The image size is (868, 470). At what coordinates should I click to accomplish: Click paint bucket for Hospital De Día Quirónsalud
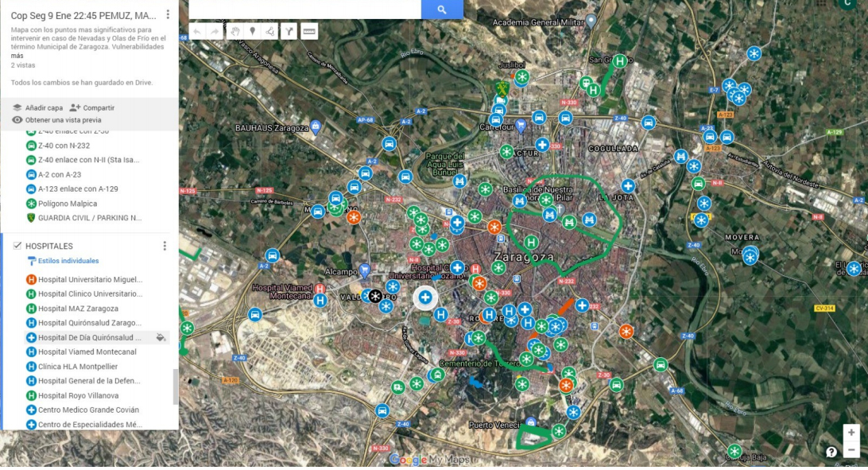coord(161,337)
